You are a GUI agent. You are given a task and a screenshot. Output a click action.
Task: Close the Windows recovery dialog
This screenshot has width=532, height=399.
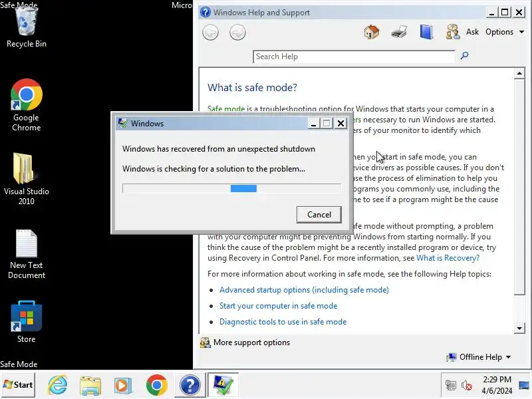click(340, 123)
